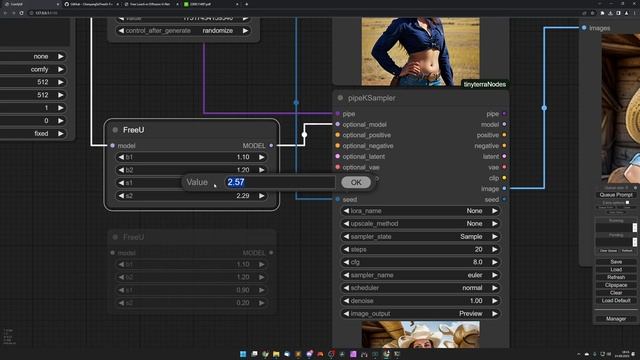This screenshot has width=640, height=360.
Task: Click the woman in blue shirt preview image
Action: pos(420,51)
